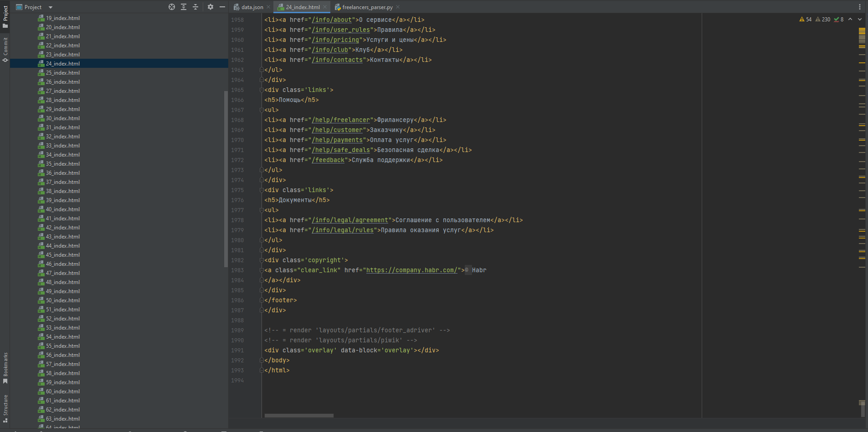Viewport: 868px width, 432px height.
Task: Select 19_index.html in project tree
Action: [x=62, y=18]
